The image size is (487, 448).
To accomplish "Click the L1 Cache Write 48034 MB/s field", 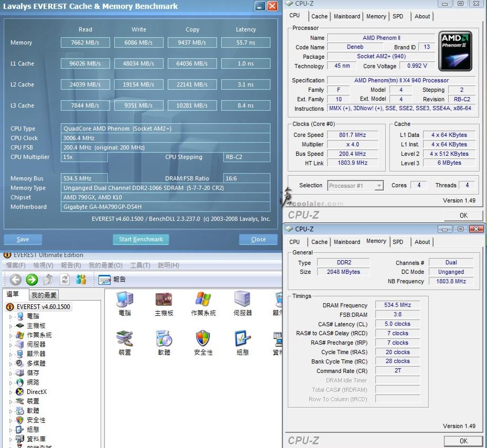I will pos(138,63).
